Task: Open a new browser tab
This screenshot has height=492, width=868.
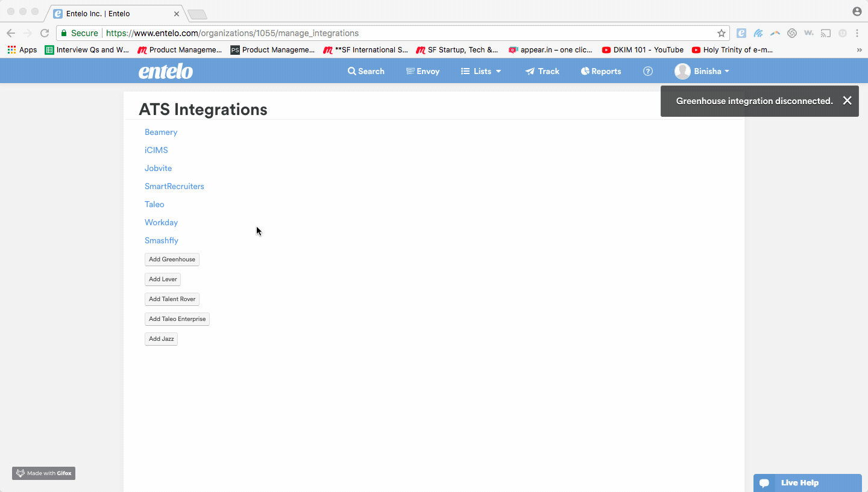Action: tap(197, 14)
